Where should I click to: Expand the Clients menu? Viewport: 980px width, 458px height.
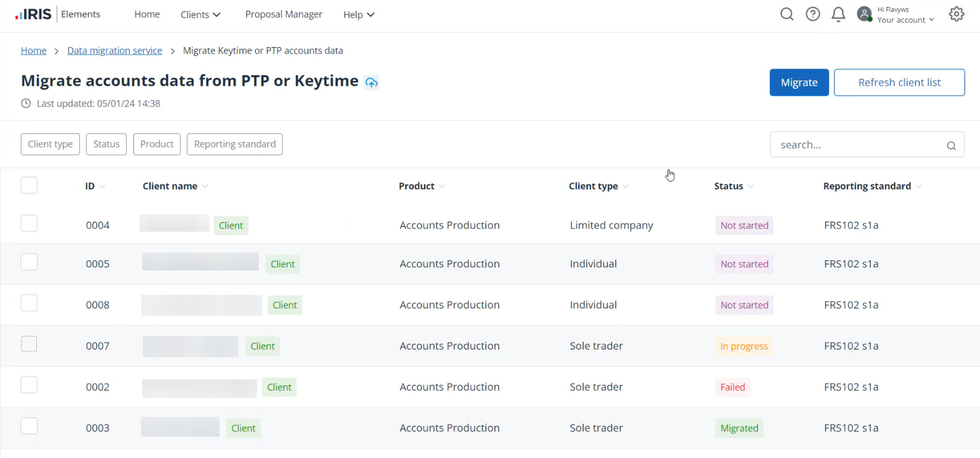tap(201, 14)
